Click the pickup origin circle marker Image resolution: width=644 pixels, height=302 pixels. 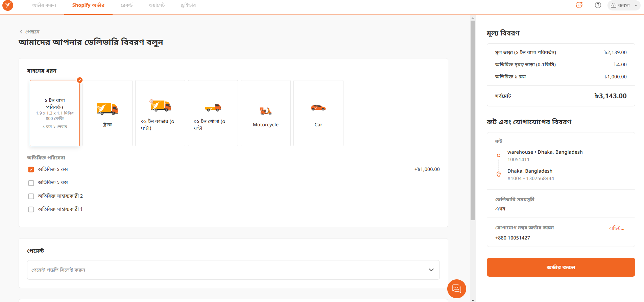click(x=499, y=155)
